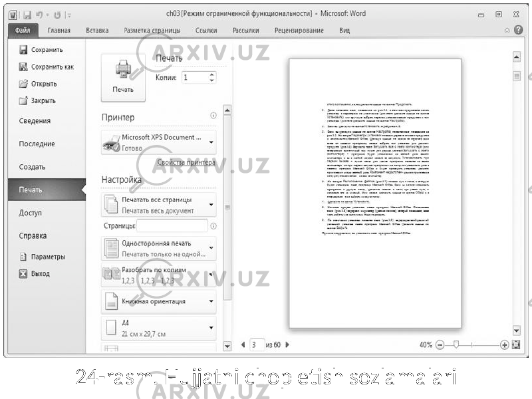Switch to the Главная ribbon tab
The width and height of the screenshot is (532, 399).
coord(59,30)
